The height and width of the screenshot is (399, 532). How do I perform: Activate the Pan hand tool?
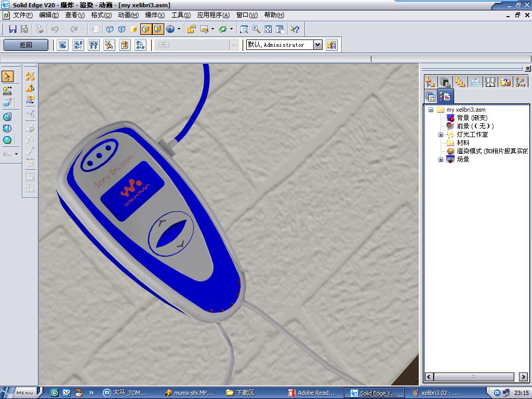280,29
